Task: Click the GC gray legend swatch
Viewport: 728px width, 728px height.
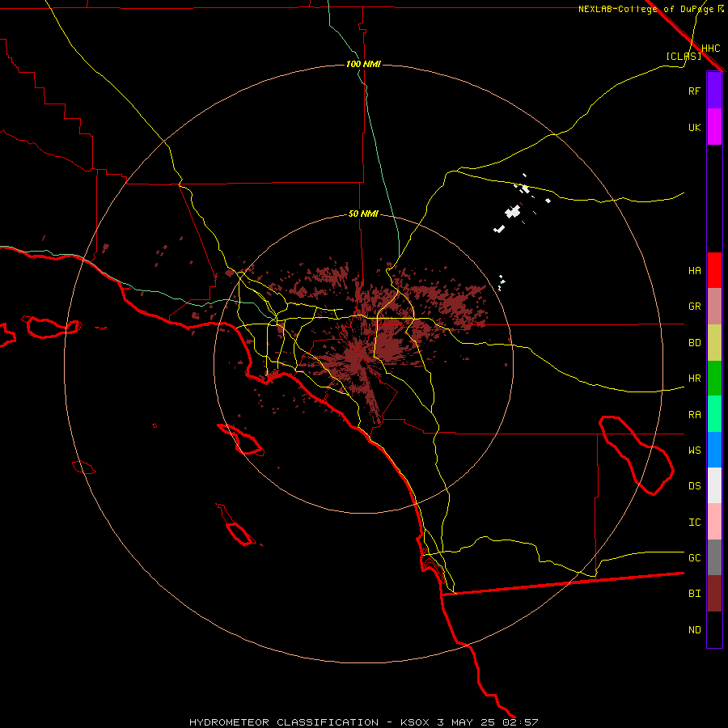Action: point(714,557)
